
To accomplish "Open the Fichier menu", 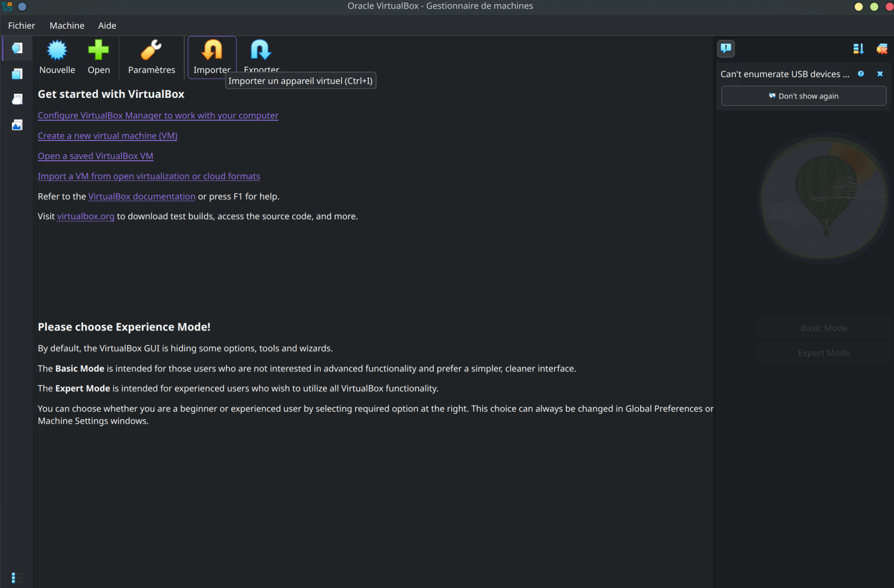I will click(21, 26).
